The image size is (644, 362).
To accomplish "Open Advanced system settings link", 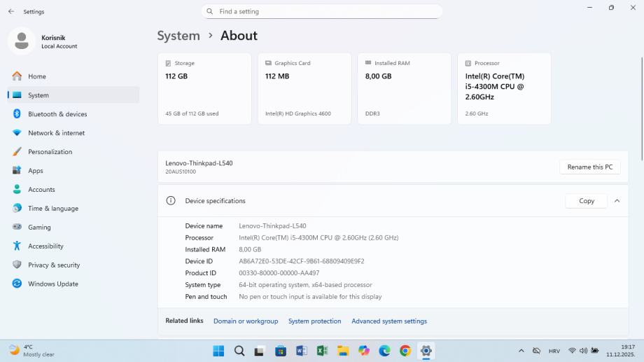I will point(389,321).
